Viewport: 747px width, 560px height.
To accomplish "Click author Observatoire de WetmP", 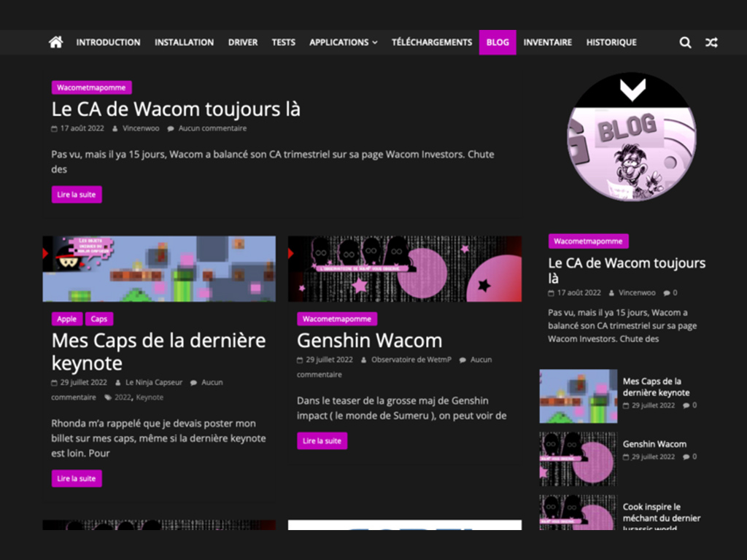I will pos(411,359).
